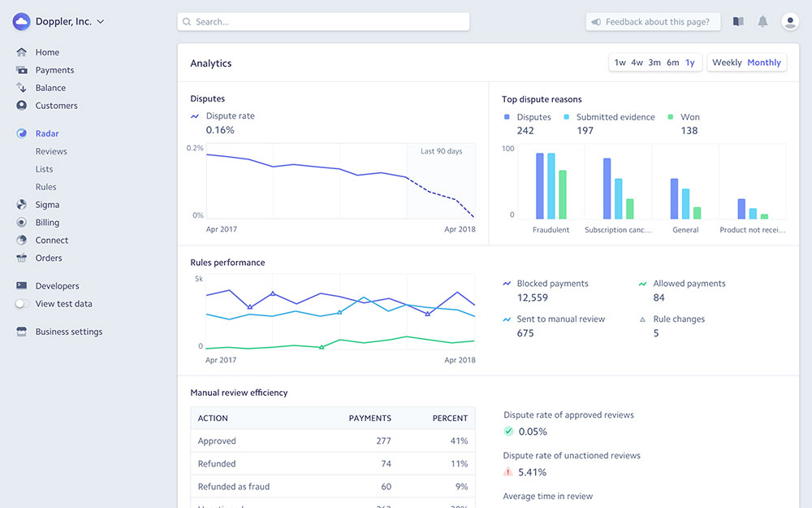This screenshot has height=508, width=812.
Task: Open the documentation book icon
Action: tap(738, 22)
